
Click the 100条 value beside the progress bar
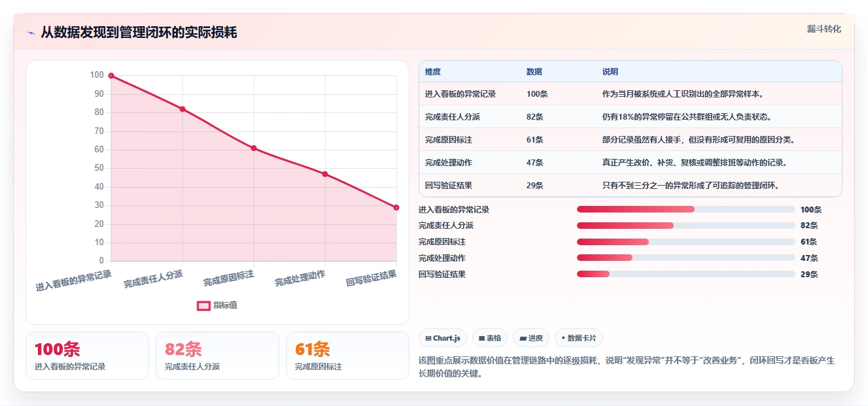pyautogui.click(x=811, y=210)
